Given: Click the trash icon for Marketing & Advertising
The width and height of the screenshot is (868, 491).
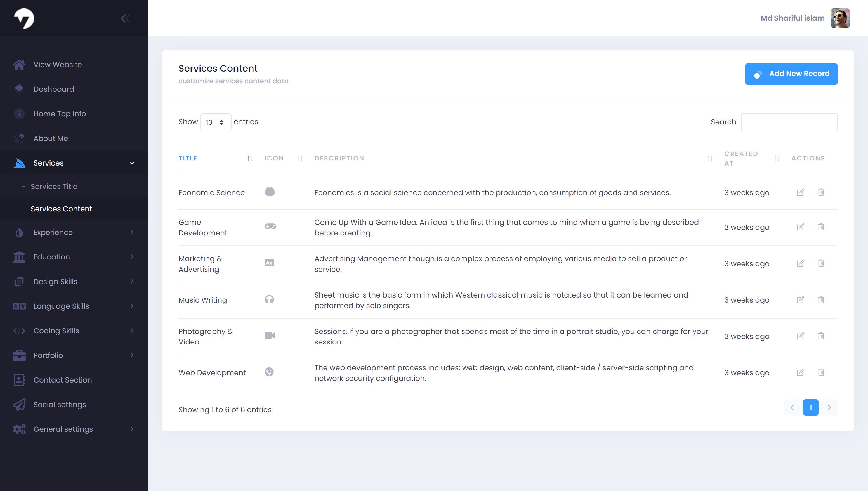Looking at the screenshot, I should [821, 263].
